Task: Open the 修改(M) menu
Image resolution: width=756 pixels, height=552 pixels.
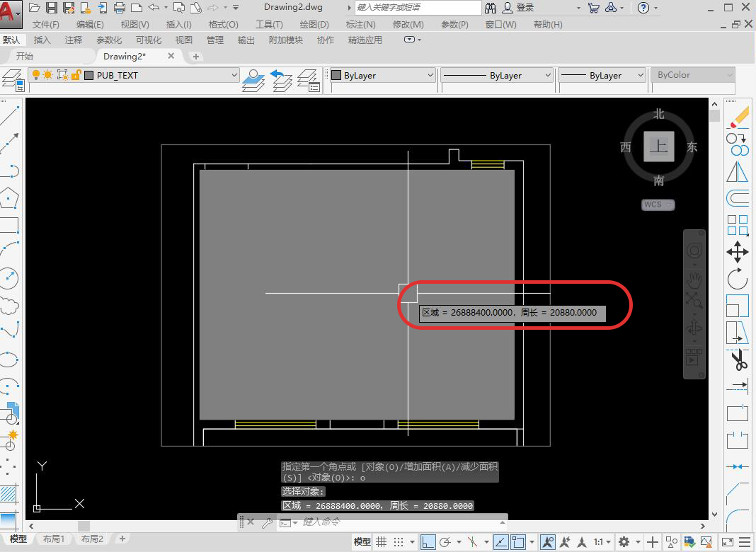Action: point(408,25)
